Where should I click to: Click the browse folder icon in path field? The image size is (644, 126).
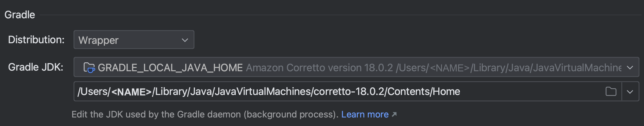611,91
